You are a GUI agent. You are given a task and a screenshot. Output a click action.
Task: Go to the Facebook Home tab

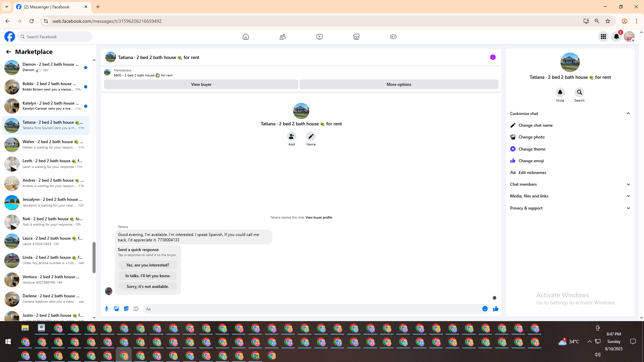(x=246, y=37)
